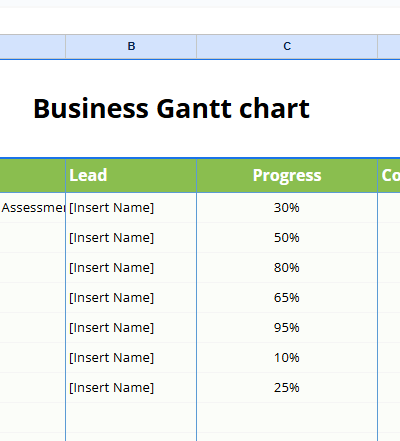Click the Assessment task cell
Viewport: 400px width, 441px height.
click(33, 208)
